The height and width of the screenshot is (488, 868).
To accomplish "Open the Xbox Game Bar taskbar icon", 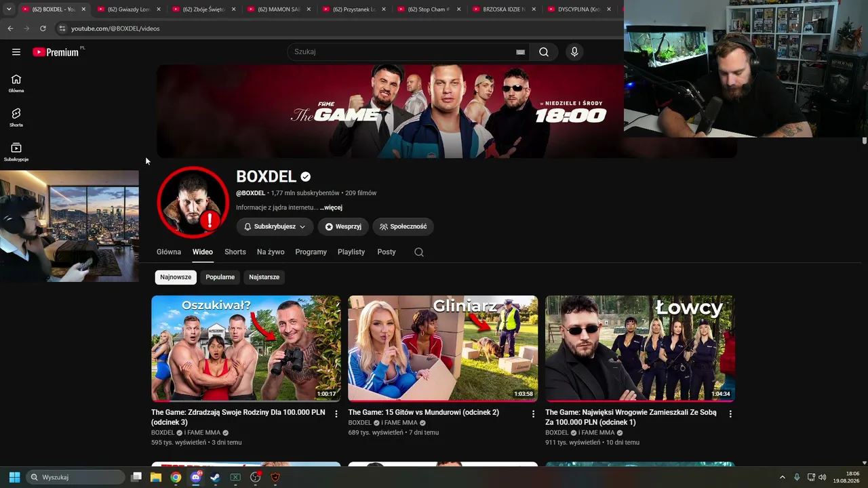I will tap(235, 477).
